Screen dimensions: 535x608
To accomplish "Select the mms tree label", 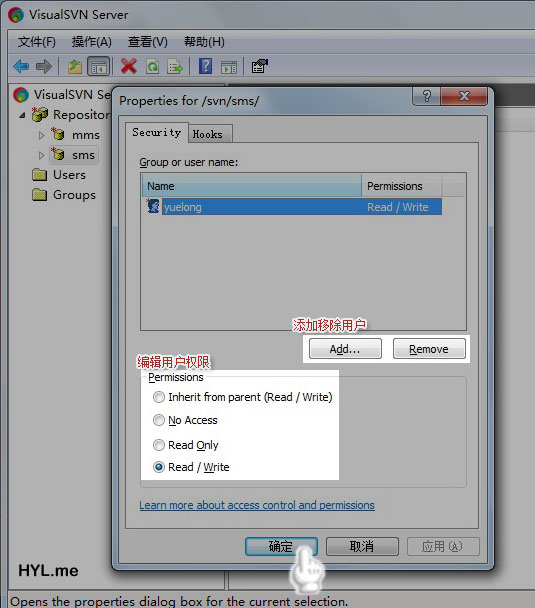I will click(86, 135).
